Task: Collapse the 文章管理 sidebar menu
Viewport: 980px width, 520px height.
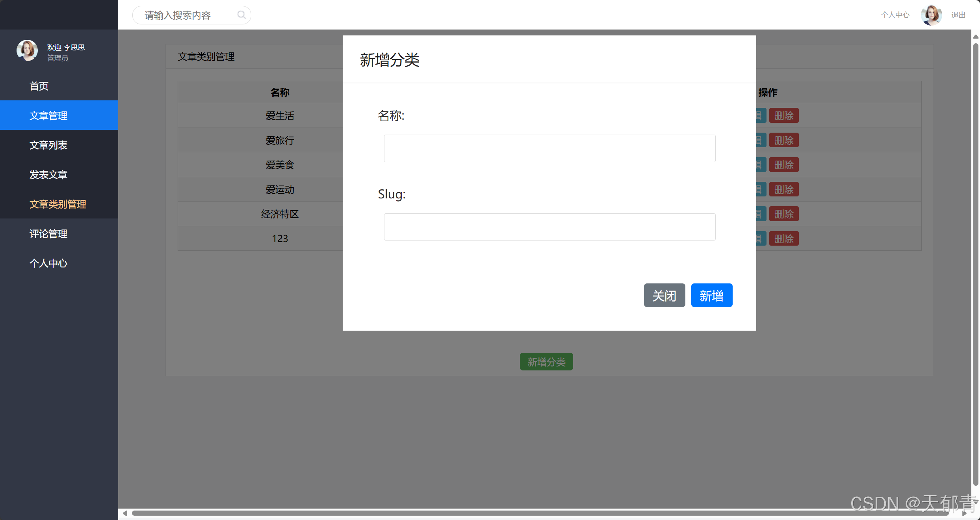Action: (48, 115)
